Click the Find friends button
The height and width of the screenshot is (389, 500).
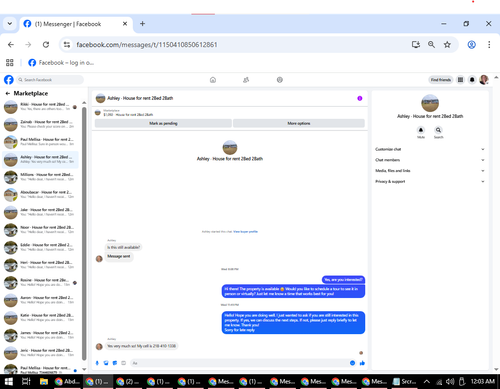[441, 80]
